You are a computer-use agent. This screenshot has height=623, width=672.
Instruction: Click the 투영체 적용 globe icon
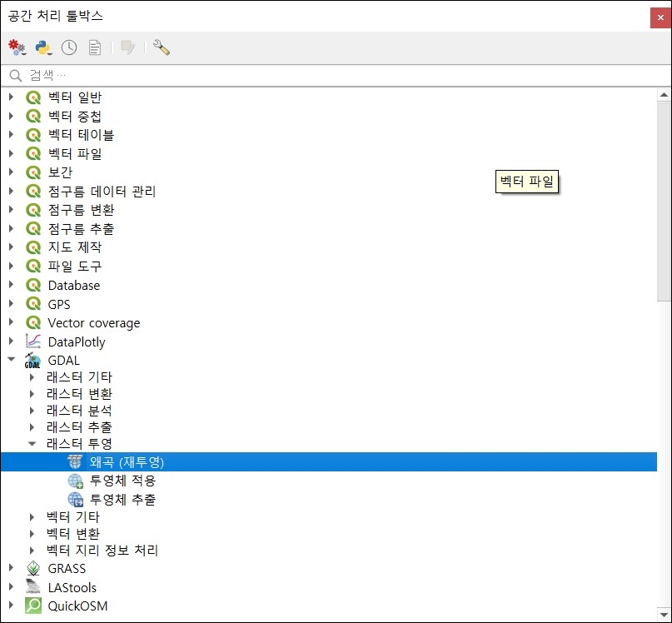click(x=76, y=481)
